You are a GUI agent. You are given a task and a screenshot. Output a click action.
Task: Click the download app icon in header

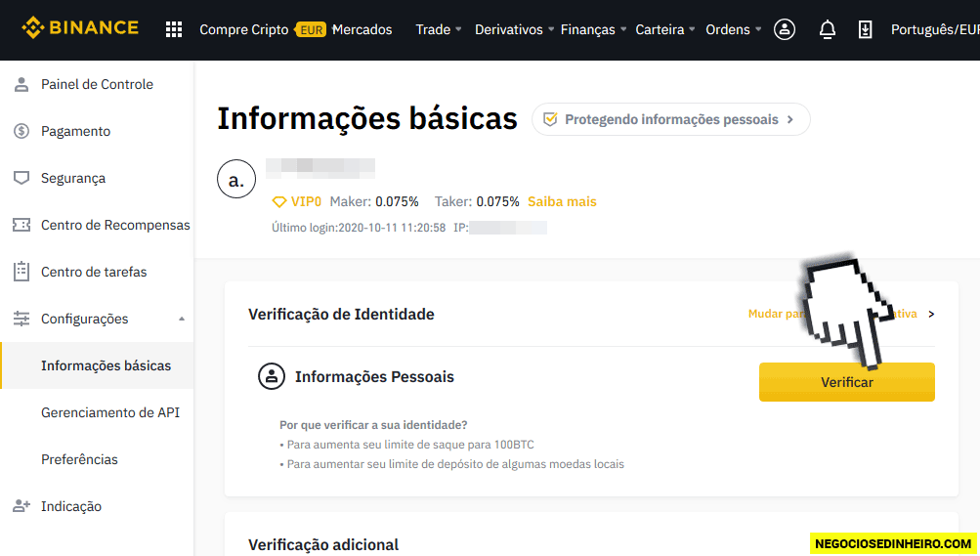click(x=865, y=29)
